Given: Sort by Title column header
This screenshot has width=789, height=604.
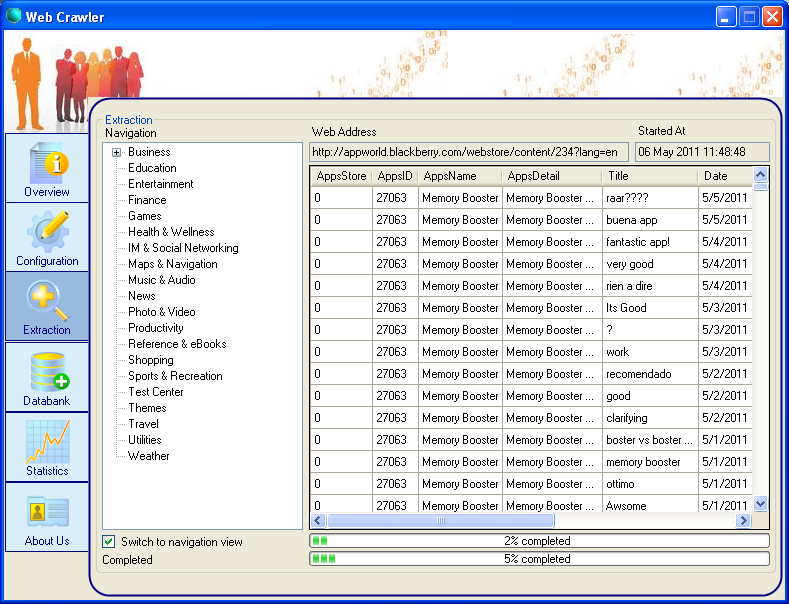Looking at the screenshot, I should pyautogui.click(x=650, y=176).
